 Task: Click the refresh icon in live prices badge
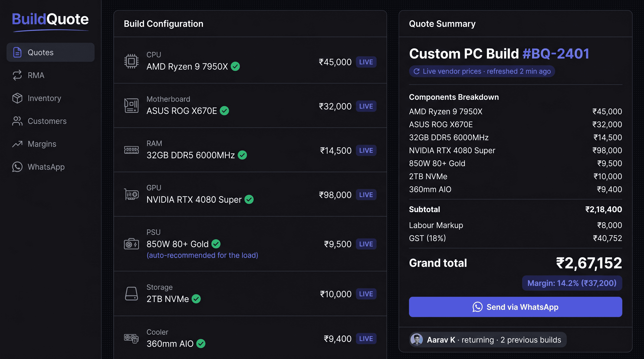pos(417,71)
